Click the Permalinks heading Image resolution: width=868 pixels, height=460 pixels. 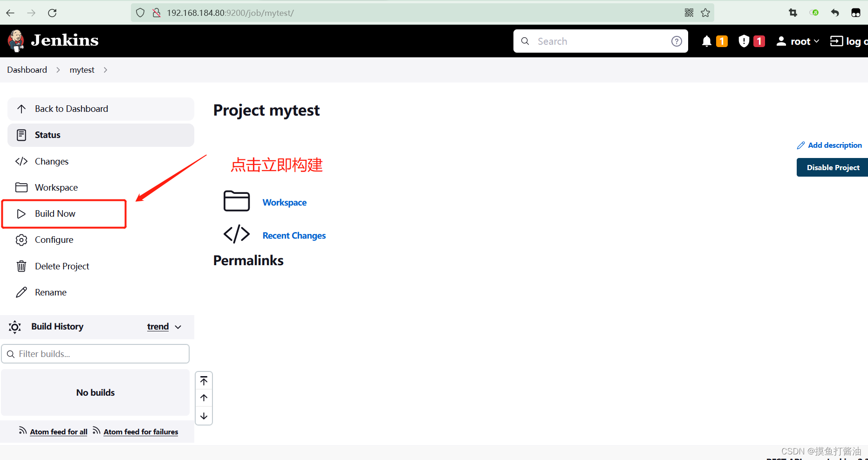pyautogui.click(x=248, y=261)
